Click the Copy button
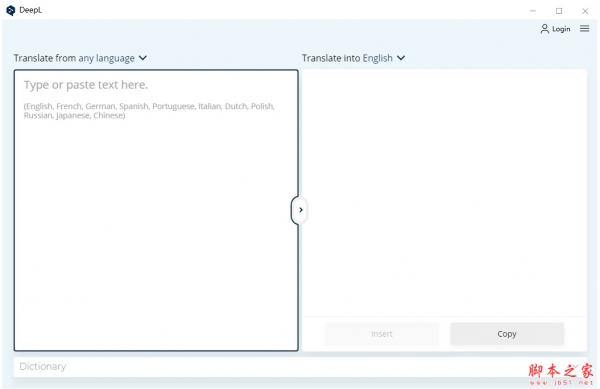Image resolution: width=600 pixels, height=389 pixels. point(507,334)
